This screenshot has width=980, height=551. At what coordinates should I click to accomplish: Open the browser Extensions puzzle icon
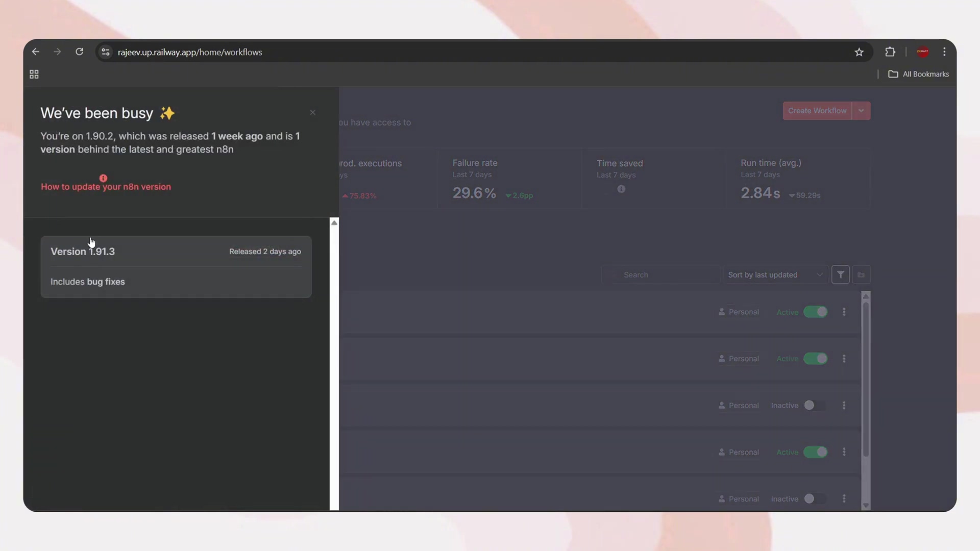(890, 52)
